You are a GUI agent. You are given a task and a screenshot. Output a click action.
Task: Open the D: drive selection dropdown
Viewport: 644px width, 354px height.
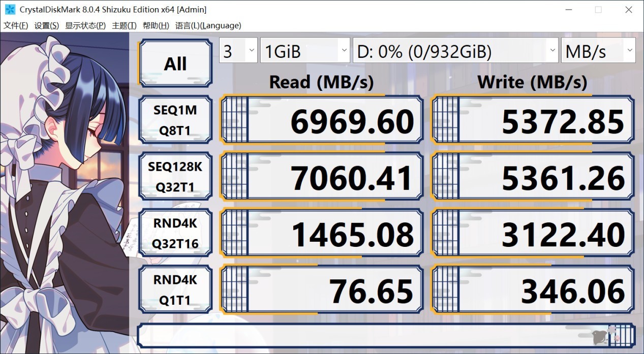point(455,50)
